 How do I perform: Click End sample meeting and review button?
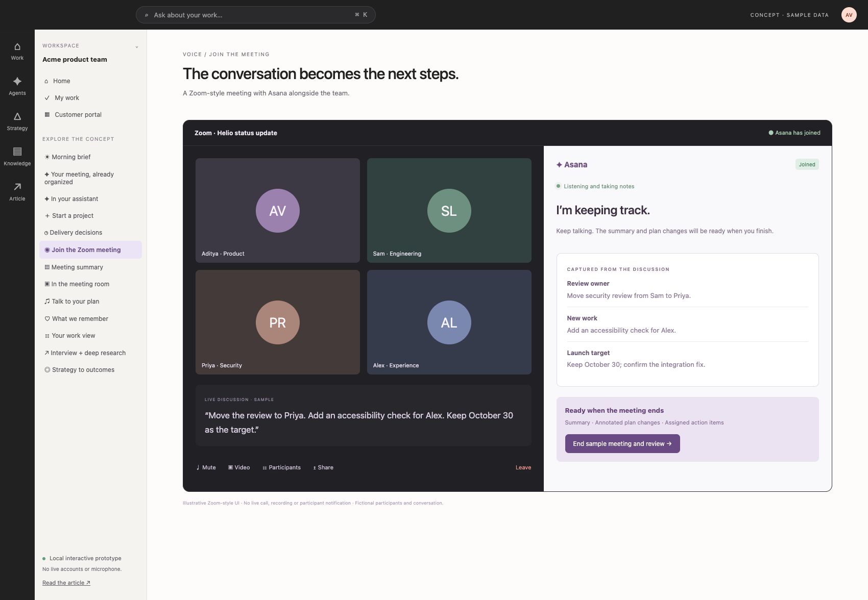[622, 443]
